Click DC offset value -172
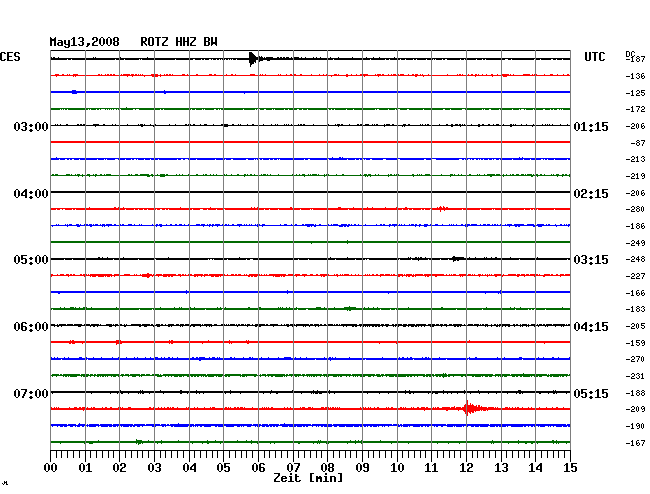Viewport: 650px width, 494px height. coord(635,109)
